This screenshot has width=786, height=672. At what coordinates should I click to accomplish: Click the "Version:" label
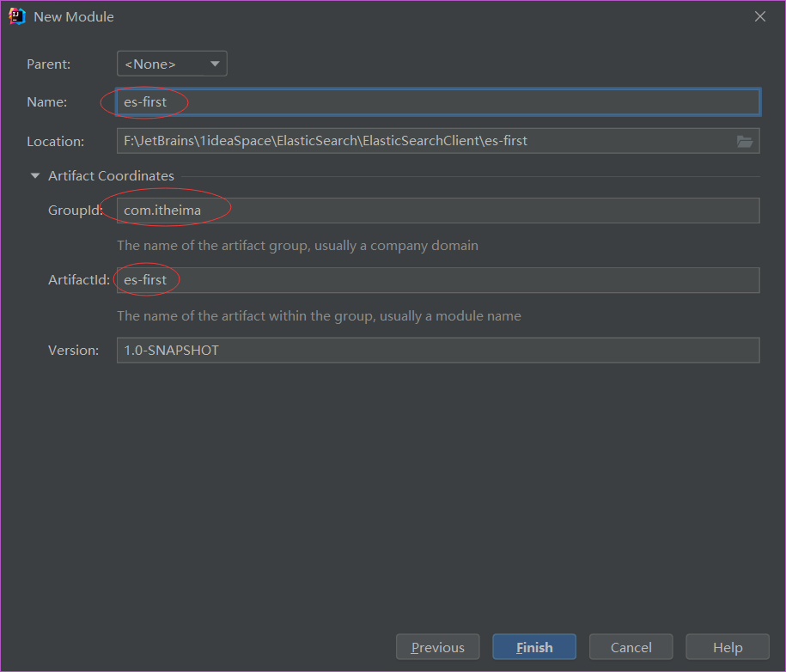tap(74, 350)
